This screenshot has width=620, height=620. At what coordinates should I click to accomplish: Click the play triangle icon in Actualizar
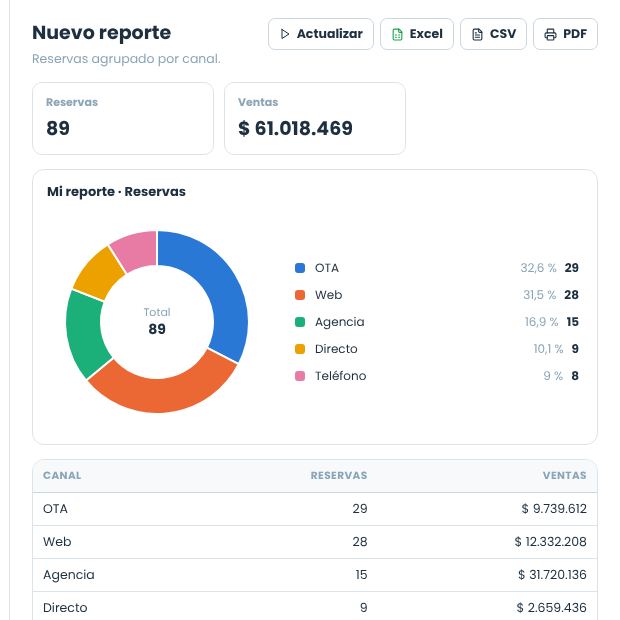tap(284, 34)
